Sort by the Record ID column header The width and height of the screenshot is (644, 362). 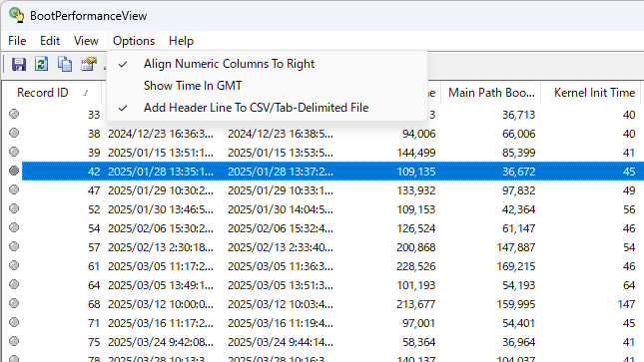(x=52, y=93)
